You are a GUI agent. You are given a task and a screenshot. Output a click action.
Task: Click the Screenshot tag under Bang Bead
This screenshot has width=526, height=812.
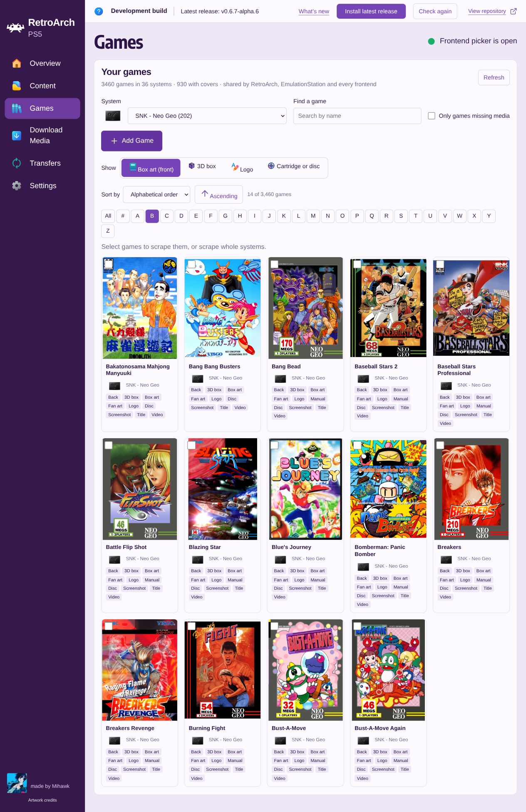pos(300,407)
